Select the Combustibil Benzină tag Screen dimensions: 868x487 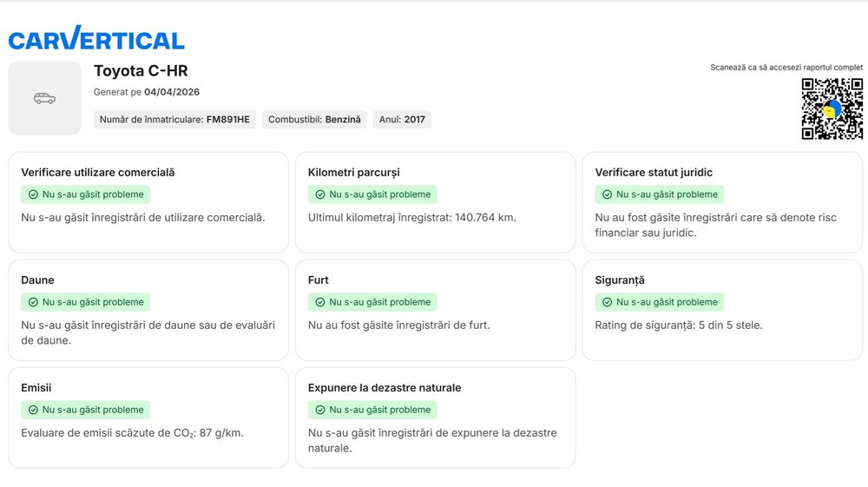(314, 120)
